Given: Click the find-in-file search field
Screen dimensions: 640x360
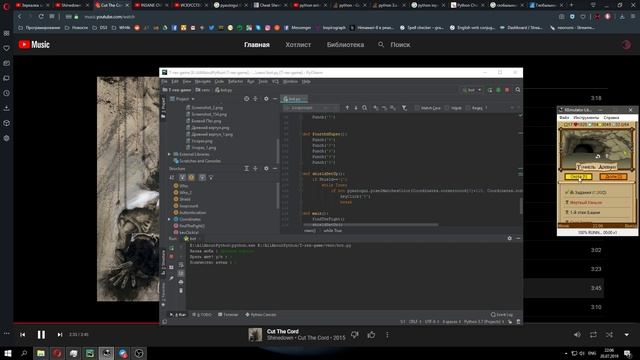Looking at the screenshot, I should pos(310,108).
